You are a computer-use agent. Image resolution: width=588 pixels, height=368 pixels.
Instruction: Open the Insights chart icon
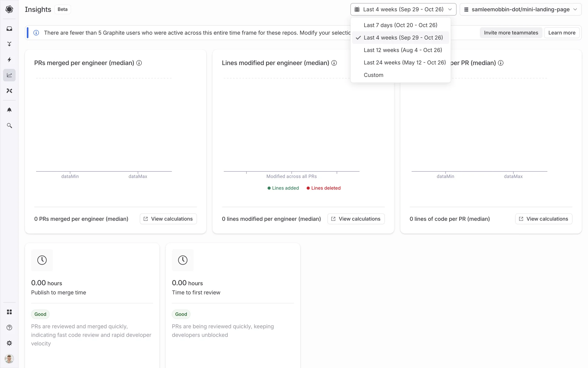(x=9, y=75)
